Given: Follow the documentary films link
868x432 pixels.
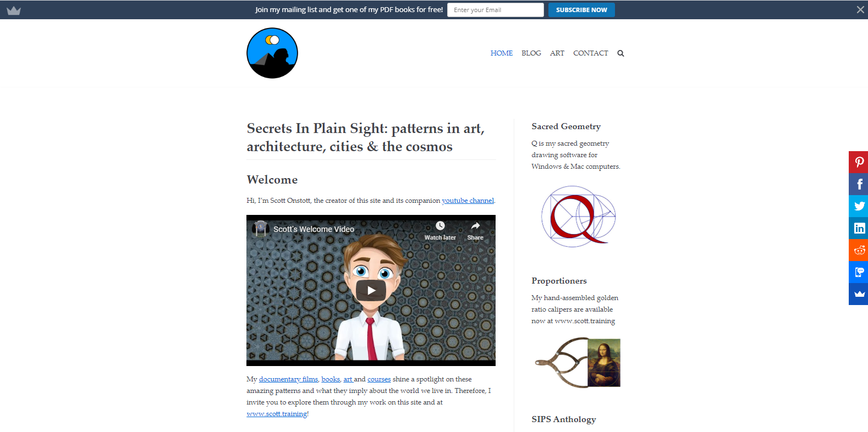Looking at the screenshot, I should coord(288,379).
